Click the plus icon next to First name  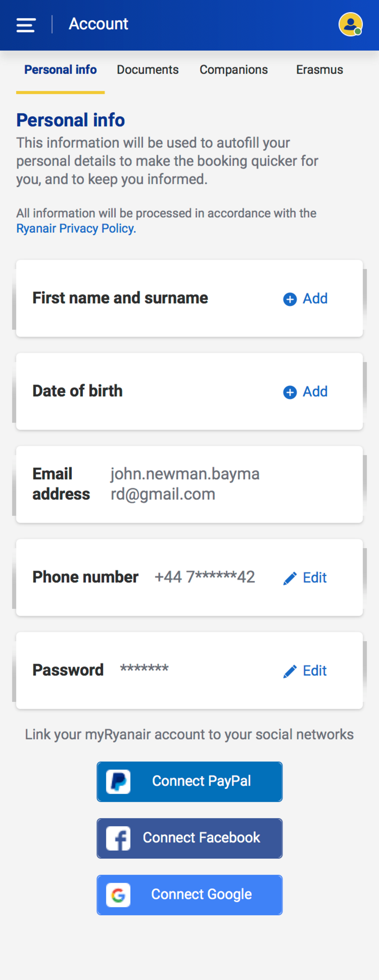(290, 299)
